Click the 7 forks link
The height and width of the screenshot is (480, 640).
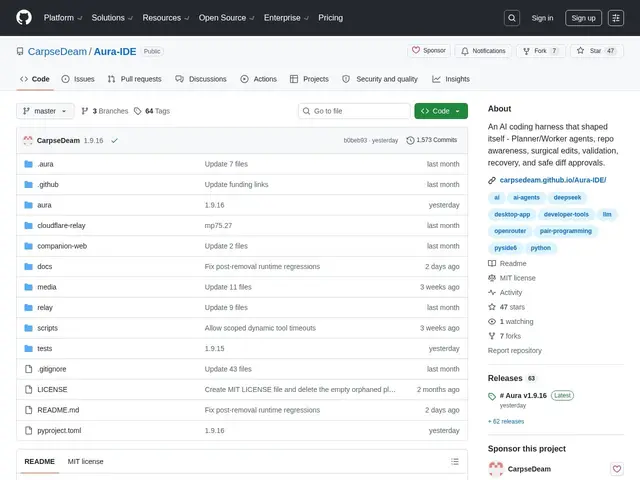[x=510, y=336]
